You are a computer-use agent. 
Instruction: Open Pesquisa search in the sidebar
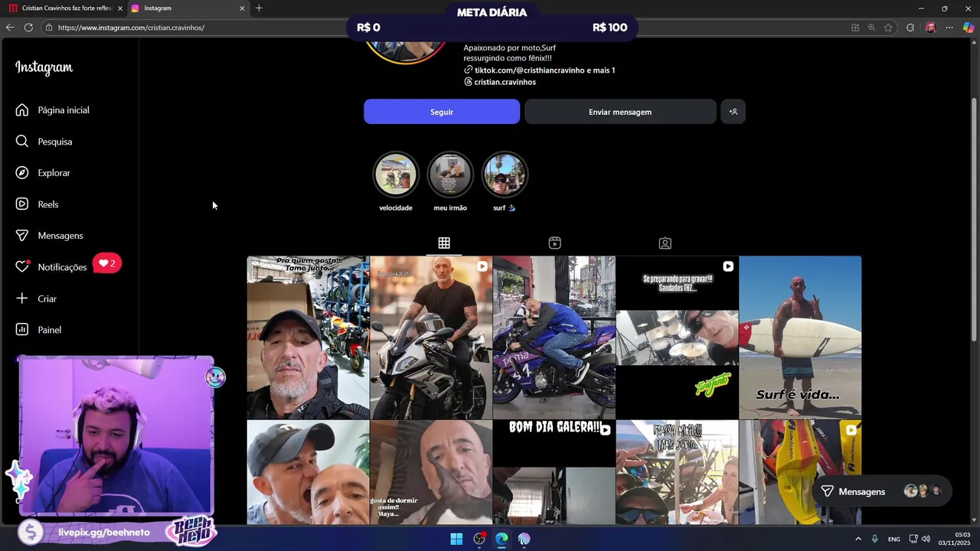(54, 142)
